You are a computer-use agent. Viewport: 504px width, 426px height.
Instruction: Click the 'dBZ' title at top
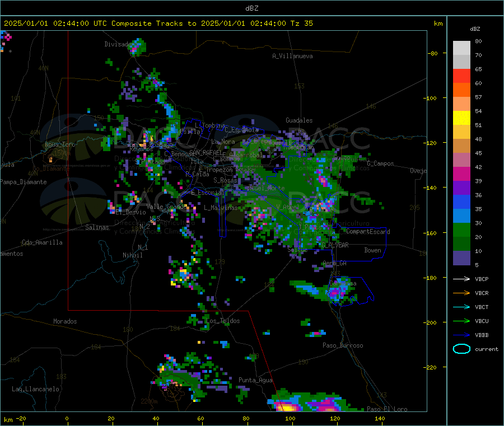coord(251,8)
